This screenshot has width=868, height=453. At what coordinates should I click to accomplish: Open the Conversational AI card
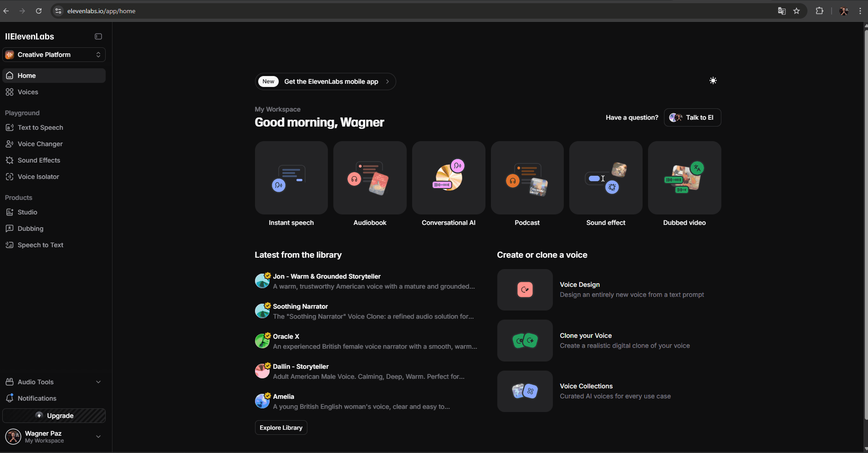449,178
